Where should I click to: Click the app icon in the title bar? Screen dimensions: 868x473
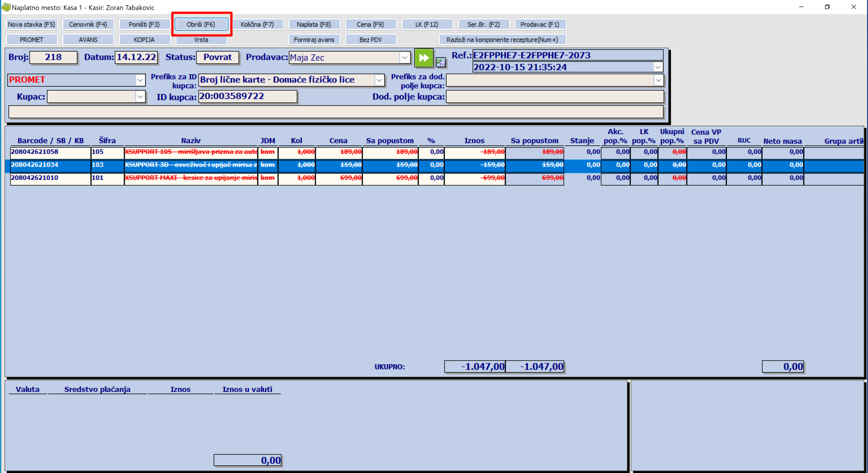coord(6,7)
